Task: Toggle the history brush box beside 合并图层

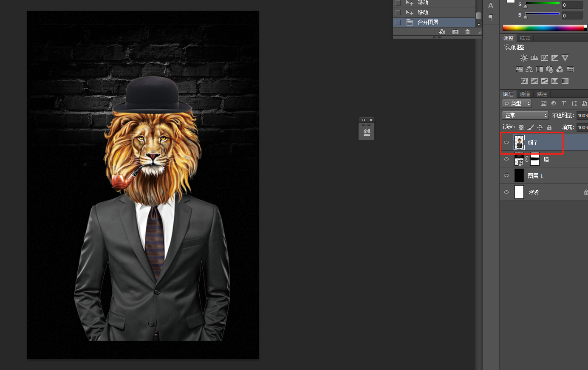Action: coord(398,23)
